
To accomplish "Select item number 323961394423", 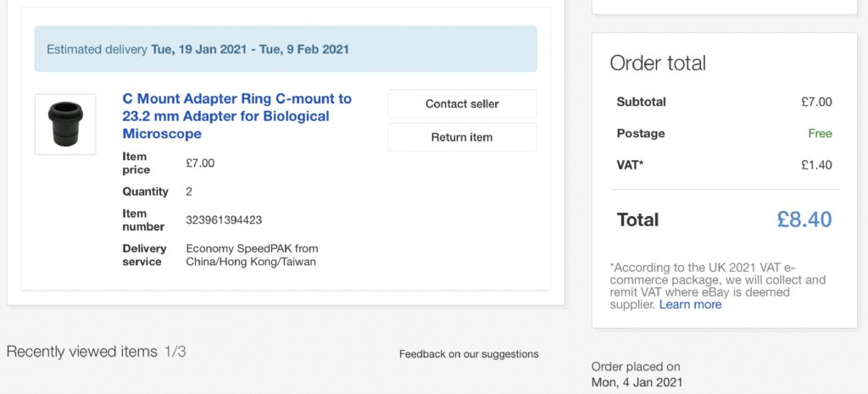I will (x=224, y=220).
